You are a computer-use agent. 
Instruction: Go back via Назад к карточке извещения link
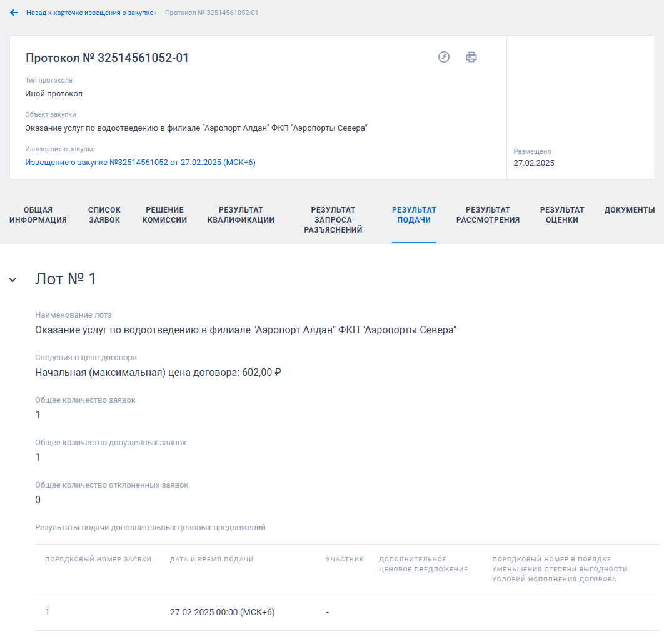[x=90, y=13]
